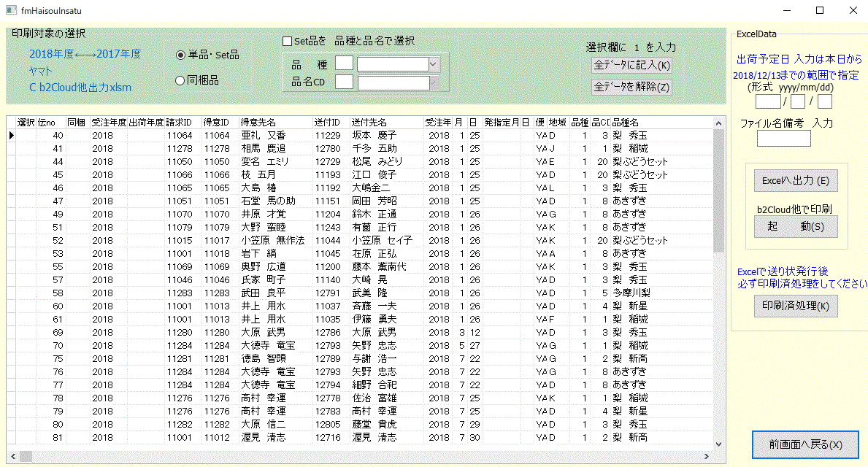Image resolution: width=868 pixels, height=467 pixels.
Task: Click customer name 亜礼 又香
Action: tap(264, 136)
